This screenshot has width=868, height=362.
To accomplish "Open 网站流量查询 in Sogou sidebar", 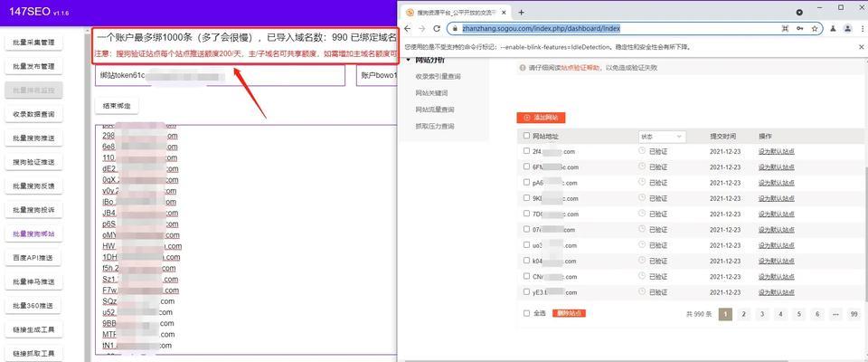I will pos(435,110).
